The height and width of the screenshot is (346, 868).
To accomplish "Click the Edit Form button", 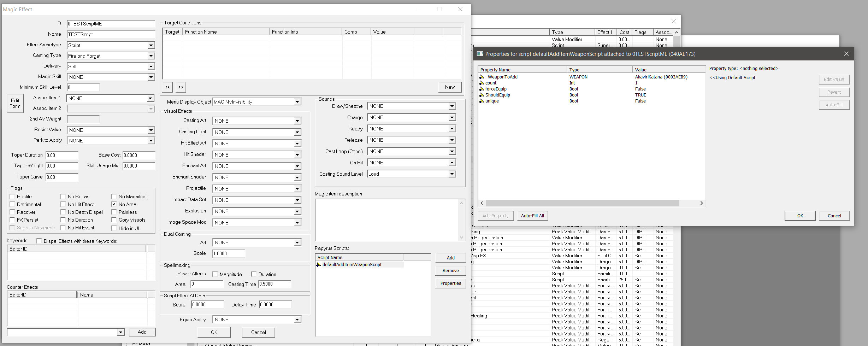I will (15, 103).
